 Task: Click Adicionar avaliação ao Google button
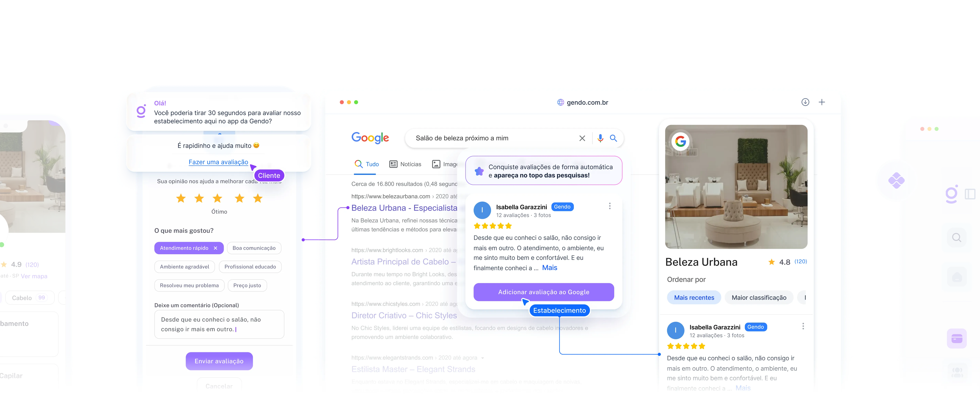[x=544, y=292]
